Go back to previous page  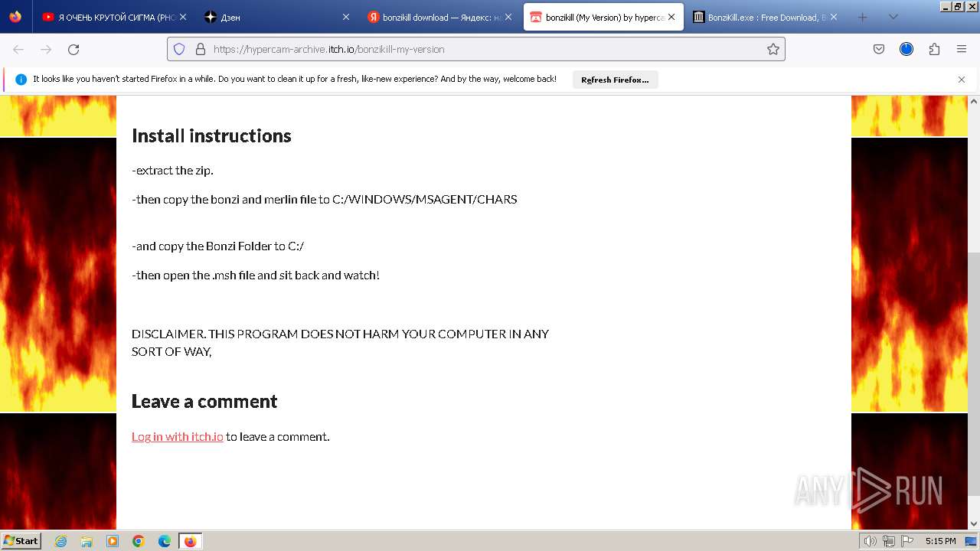pyautogui.click(x=18, y=49)
